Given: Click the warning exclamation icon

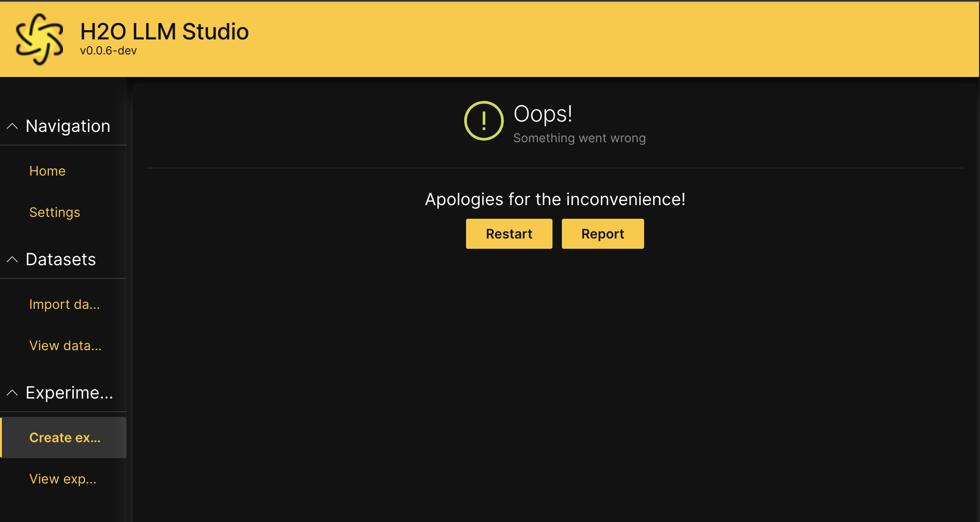Looking at the screenshot, I should pos(483,121).
